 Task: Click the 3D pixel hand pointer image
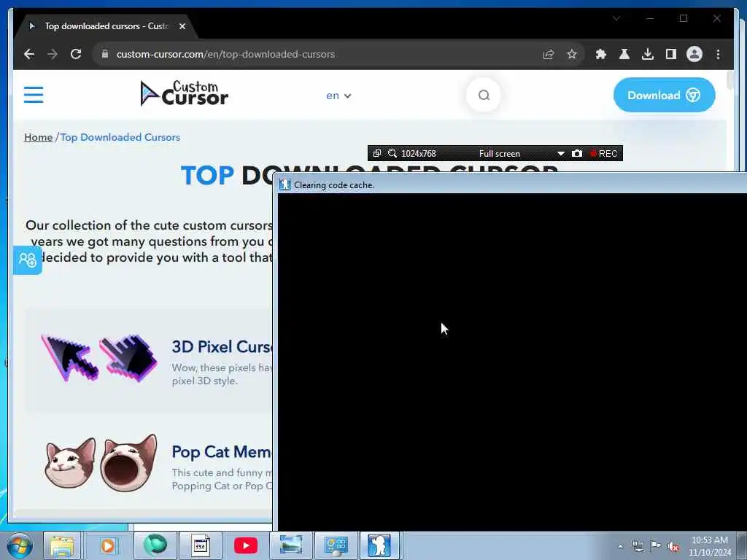pos(128,358)
